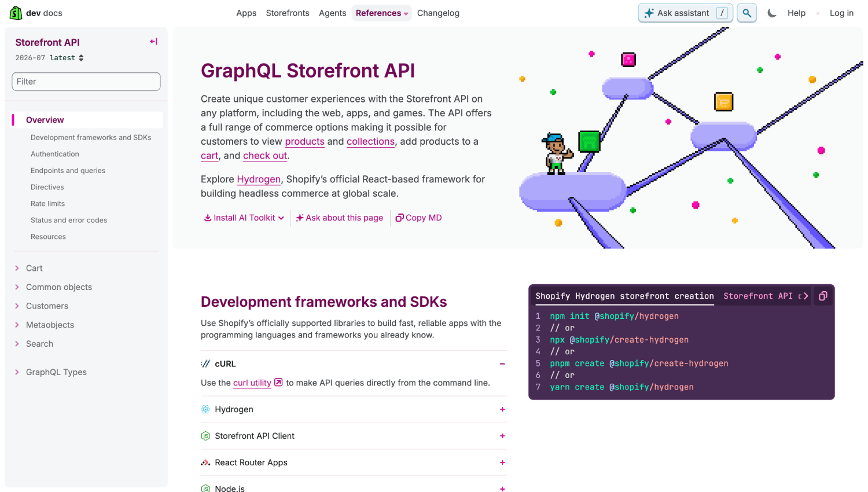The width and height of the screenshot is (868, 492).
Task: Click the slash shortcut key badge
Action: click(722, 13)
